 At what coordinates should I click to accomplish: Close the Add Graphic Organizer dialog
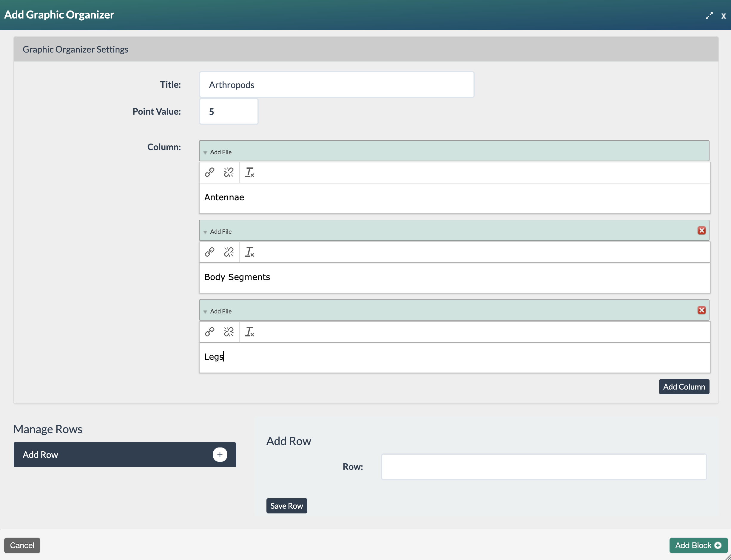coord(723,16)
